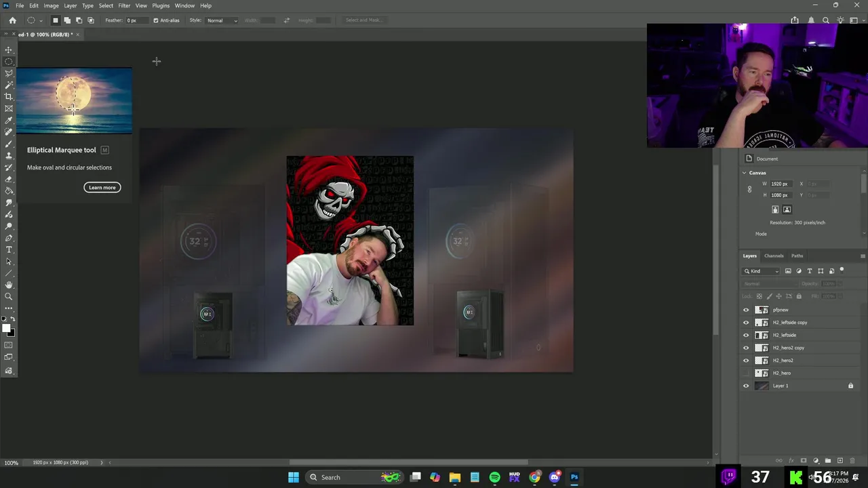The height and width of the screenshot is (488, 868).
Task: Select the Zoom tool
Action: [x=9, y=297]
